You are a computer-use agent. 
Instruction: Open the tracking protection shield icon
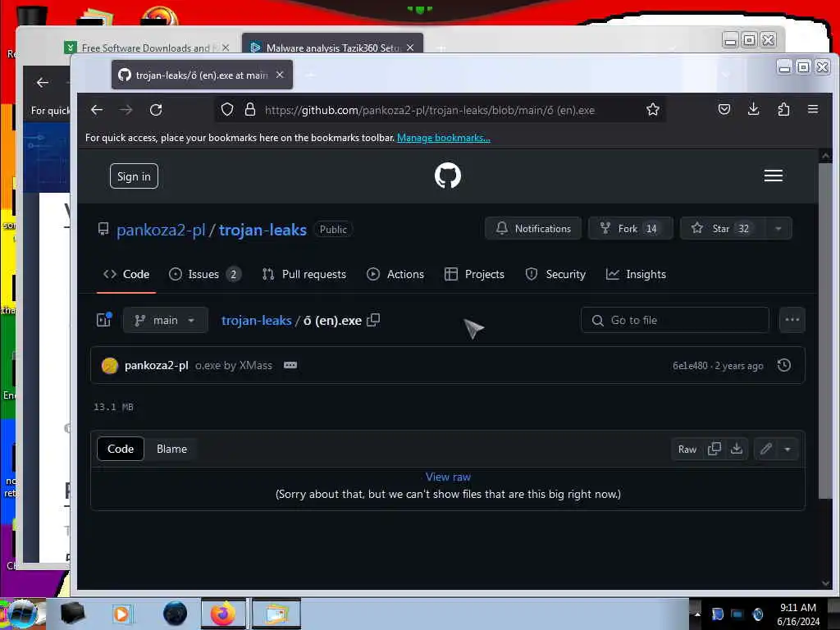[x=227, y=110]
